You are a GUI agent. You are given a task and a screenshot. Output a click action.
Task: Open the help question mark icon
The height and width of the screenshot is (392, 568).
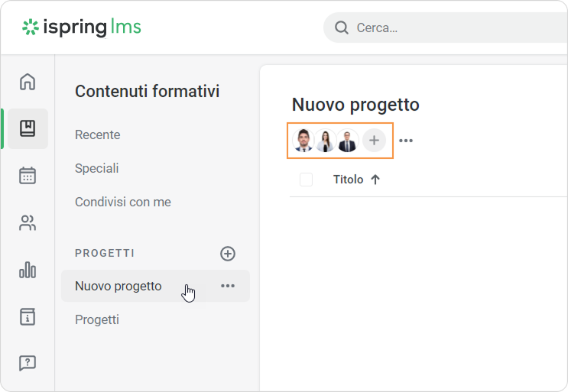pyautogui.click(x=28, y=363)
